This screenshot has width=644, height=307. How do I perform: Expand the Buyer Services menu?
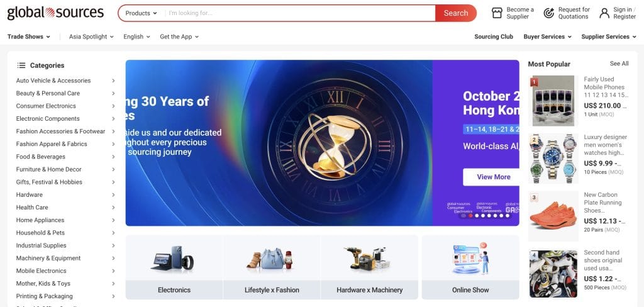547,36
